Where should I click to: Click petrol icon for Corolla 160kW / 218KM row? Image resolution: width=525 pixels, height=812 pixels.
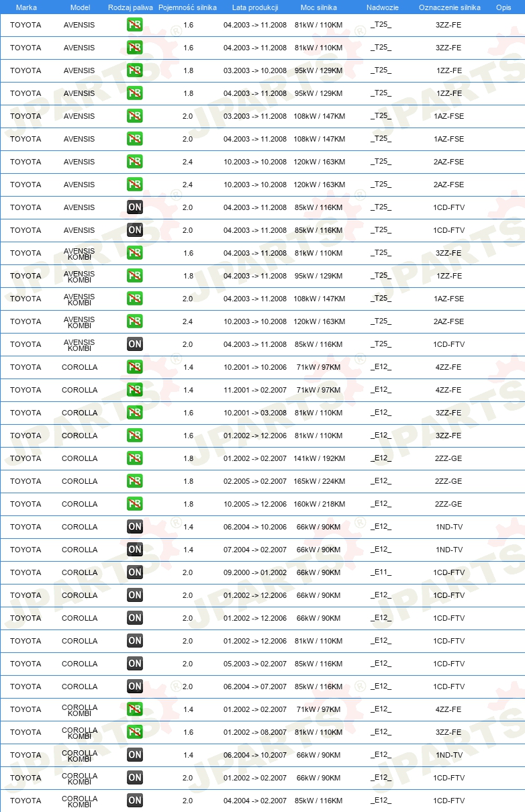(x=134, y=504)
